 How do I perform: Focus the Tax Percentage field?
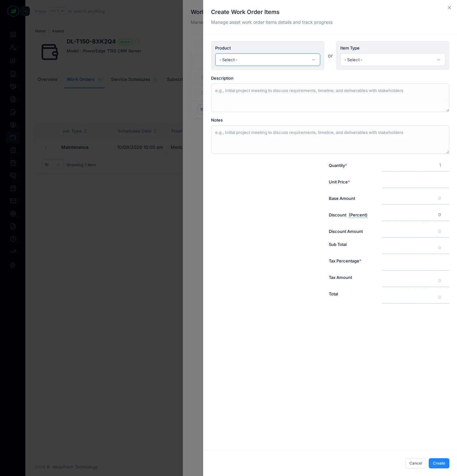click(416, 264)
